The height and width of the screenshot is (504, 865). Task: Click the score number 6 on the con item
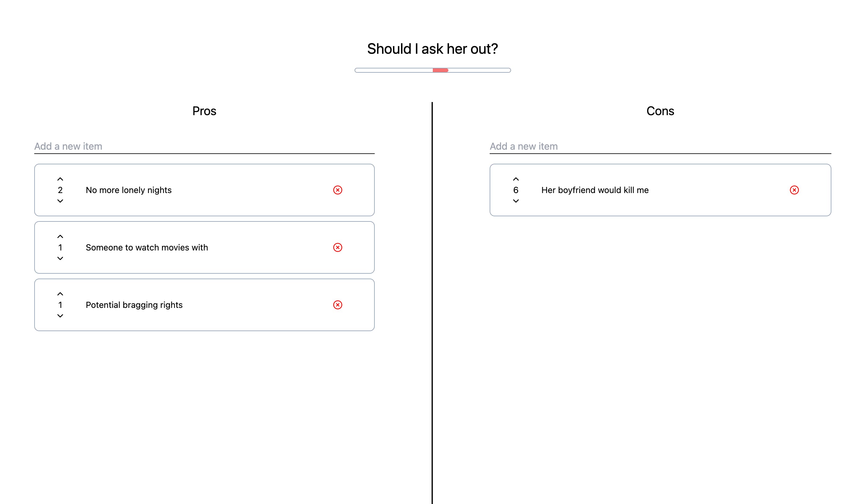[x=516, y=190]
